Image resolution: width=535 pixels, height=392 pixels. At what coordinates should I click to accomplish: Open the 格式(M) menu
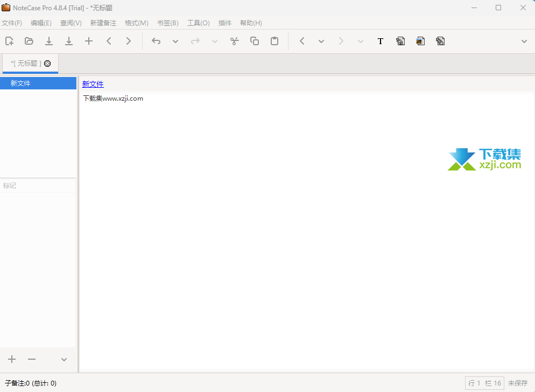pyautogui.click(x=137, y=23)
